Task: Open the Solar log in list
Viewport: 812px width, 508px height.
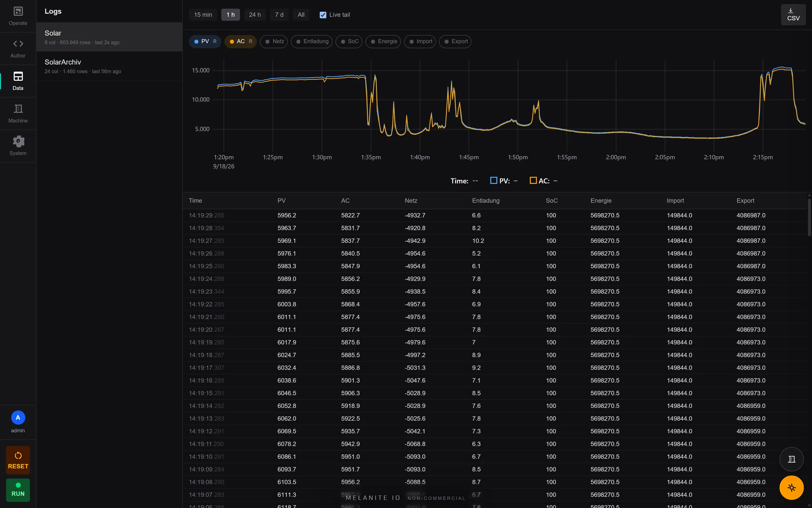Action: (x=109, y=37)
